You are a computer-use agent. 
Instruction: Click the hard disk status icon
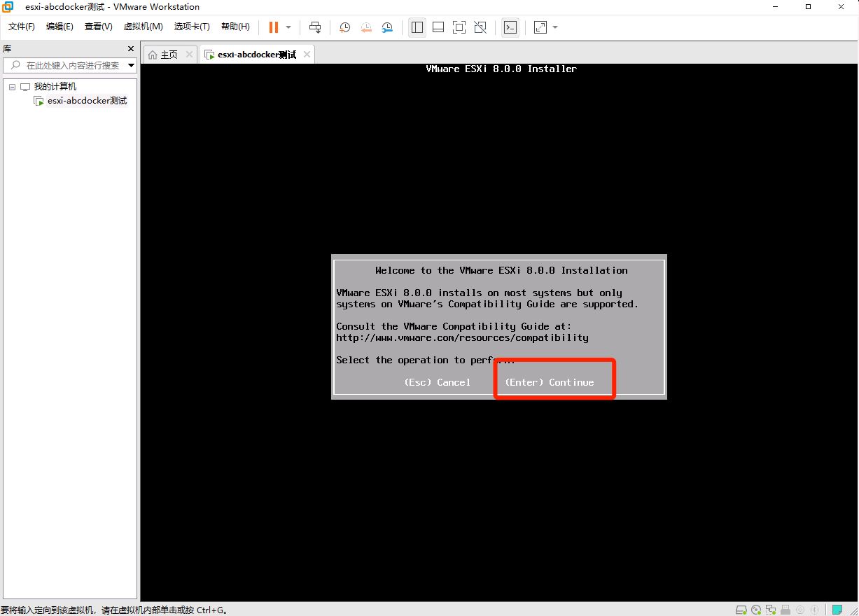coord(741,610)
